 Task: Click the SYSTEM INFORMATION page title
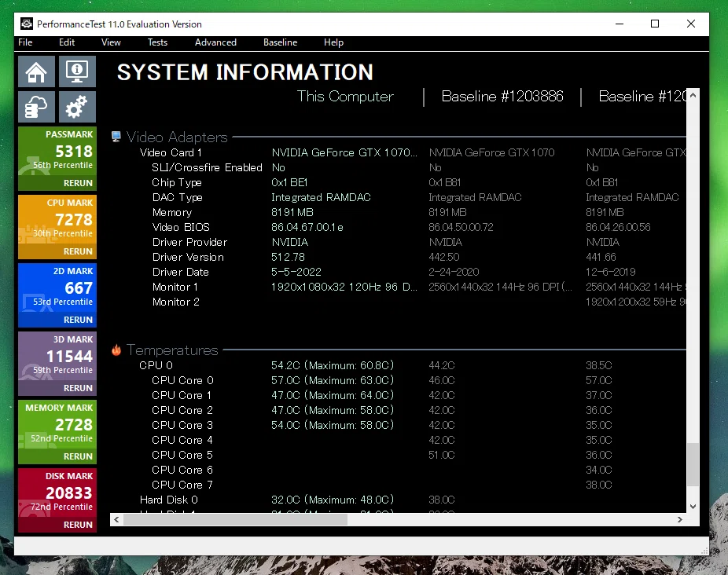[x=245, y=72]
